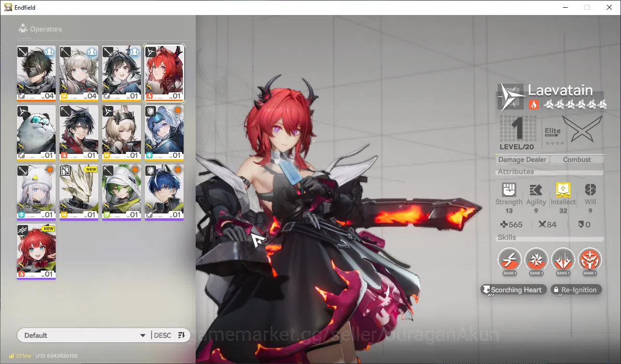The height and width of the screenshot is (364, 621).
Task: Select the green-haired hooded operator card
Action: pos(122,193)
